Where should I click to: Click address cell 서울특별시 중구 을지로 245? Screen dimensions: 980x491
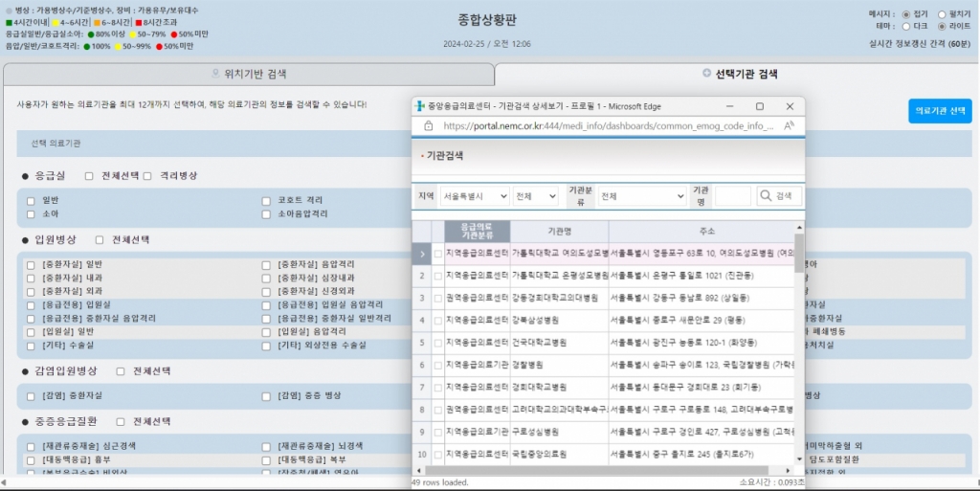pyautogui.click(x=702, y=455)
